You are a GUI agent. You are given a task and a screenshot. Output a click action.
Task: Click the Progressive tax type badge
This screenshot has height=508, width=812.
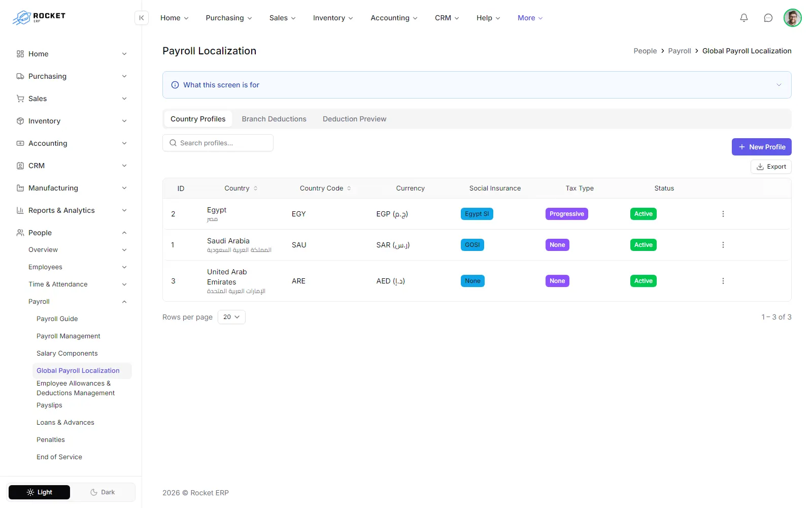[566, 214]
